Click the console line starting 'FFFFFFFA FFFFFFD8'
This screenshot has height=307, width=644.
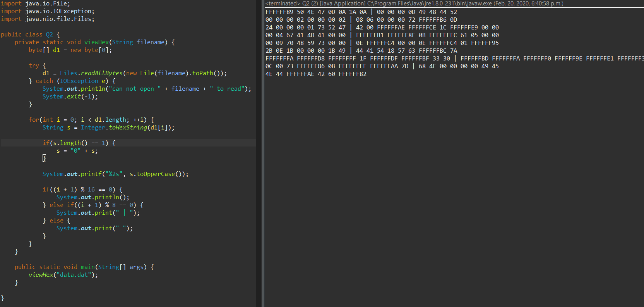click(455, 59)
